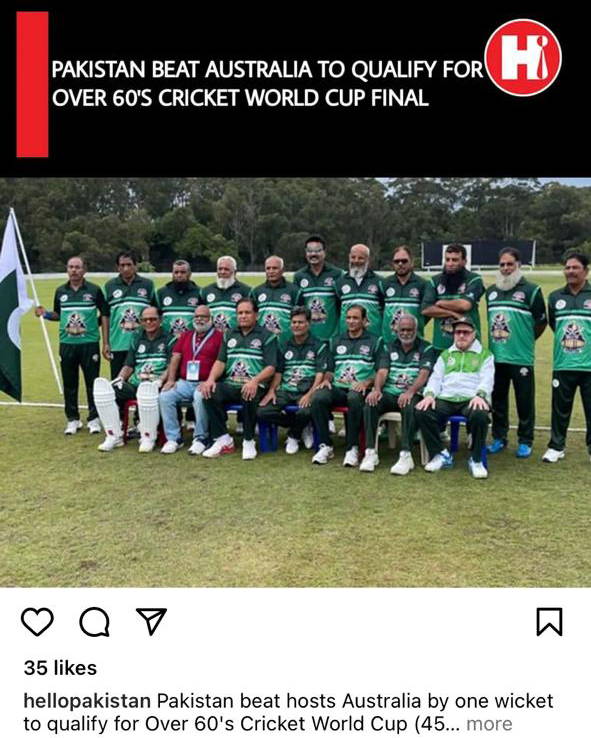
Task: Share the post using the paper plane icon
Action: click(152, 621)
